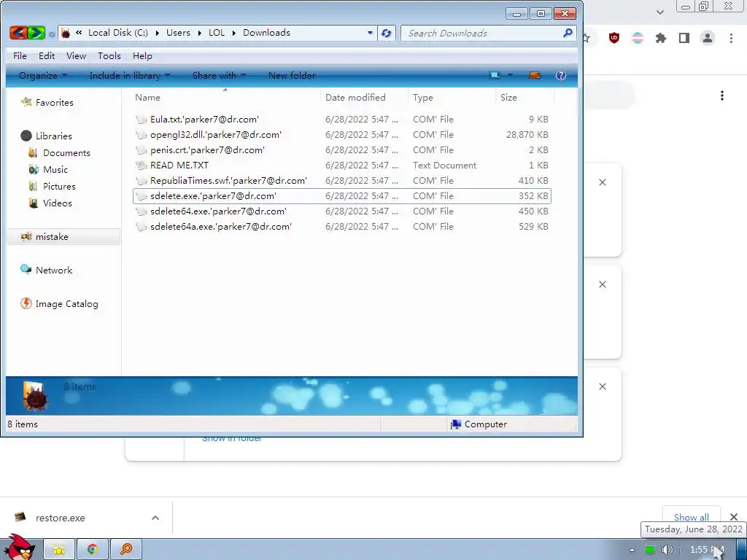The image size is (747, 560).
Task: Select sdelete64a.exe.'parker7@dr.com' file
Action: tap(342, 226)
